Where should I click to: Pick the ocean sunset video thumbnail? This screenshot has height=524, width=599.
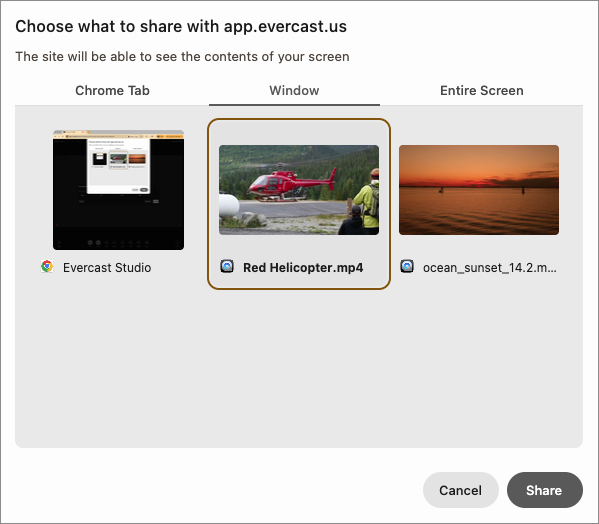pos(479,190)
